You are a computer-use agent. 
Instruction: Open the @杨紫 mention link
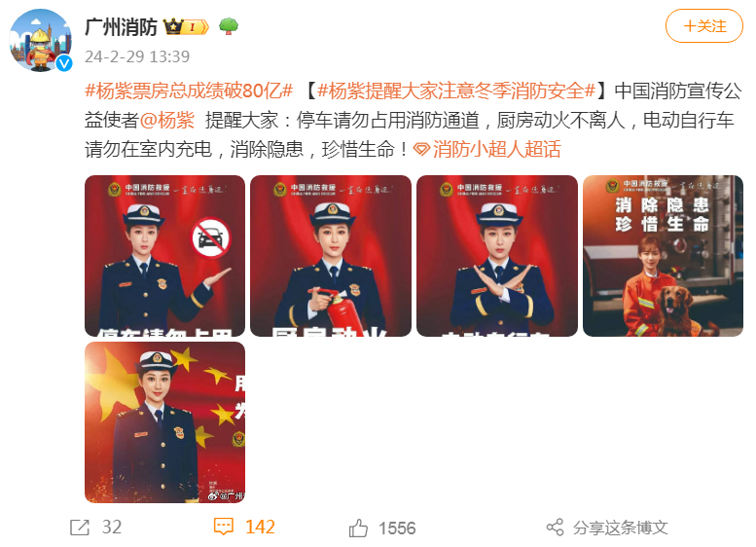[x=167, y=120]
